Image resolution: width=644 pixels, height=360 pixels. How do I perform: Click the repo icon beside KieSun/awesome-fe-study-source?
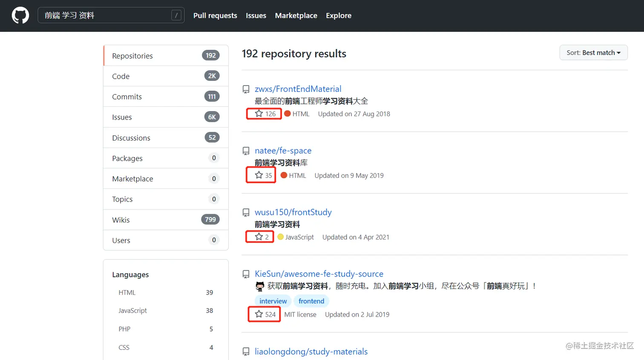(x=246, y=274)
